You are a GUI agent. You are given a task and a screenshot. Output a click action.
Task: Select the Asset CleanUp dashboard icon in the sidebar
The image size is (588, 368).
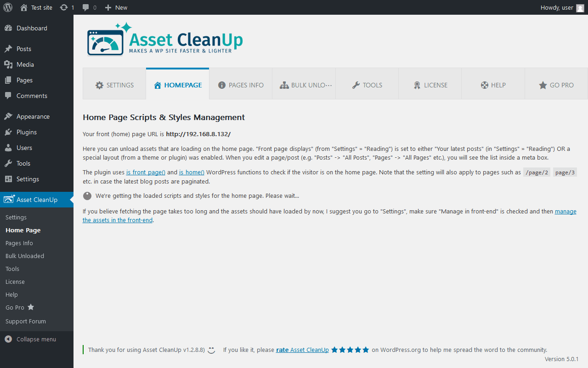click(8, 199)
